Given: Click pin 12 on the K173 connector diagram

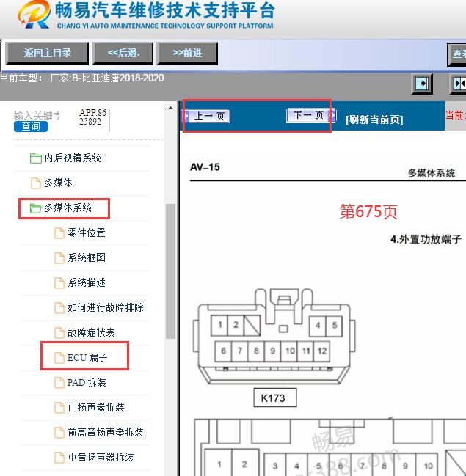Looking at the screenshot, I should pos(321,351).
